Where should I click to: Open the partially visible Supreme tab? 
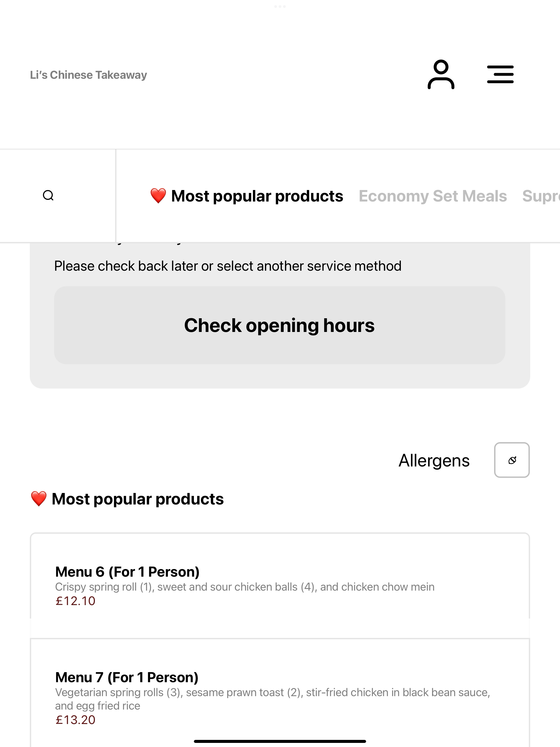541,196
